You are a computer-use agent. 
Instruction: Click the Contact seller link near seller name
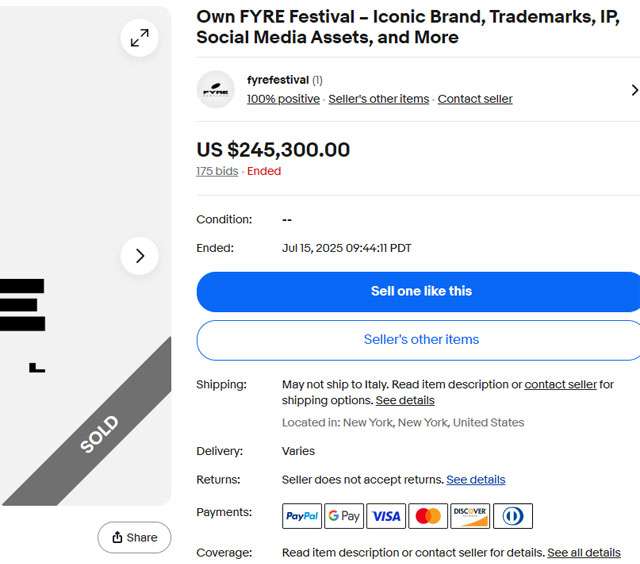(x=475, y=99)
